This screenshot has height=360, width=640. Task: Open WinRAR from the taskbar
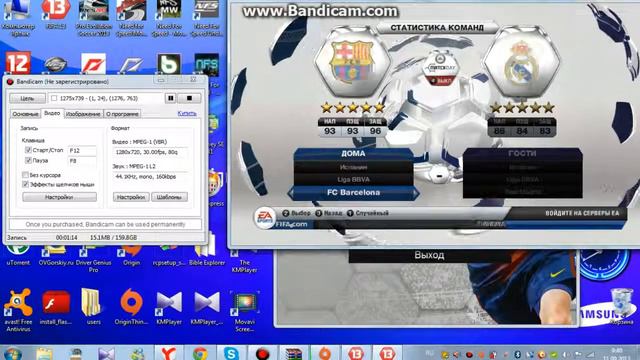point(293,353)
